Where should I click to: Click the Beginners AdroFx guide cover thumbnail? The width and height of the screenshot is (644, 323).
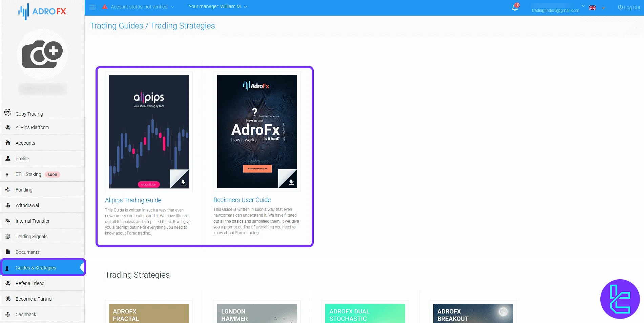(x=257, y=132)
